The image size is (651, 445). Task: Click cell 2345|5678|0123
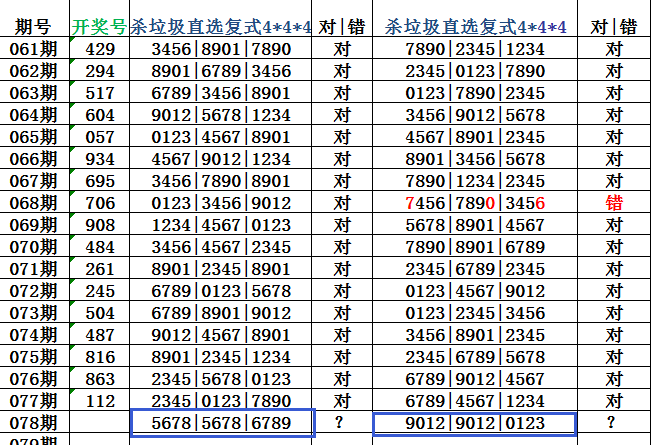pos(220,378)
